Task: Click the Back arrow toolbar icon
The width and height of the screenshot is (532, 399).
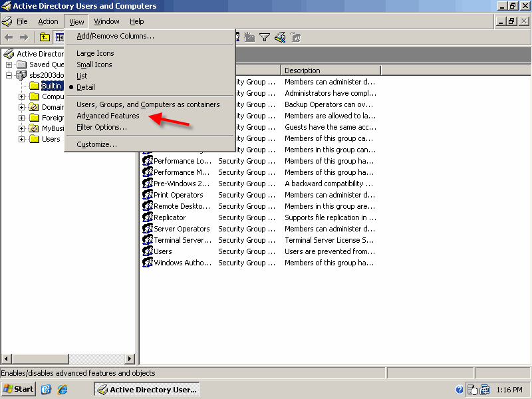Action: (9, 37)
